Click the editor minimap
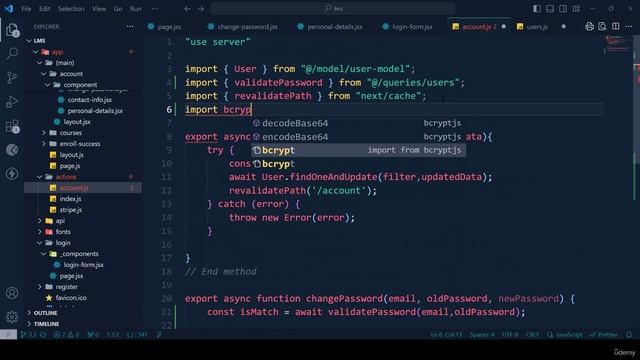Screen dimensions: 640x360 pyautogui.click(x=618, y=44)
